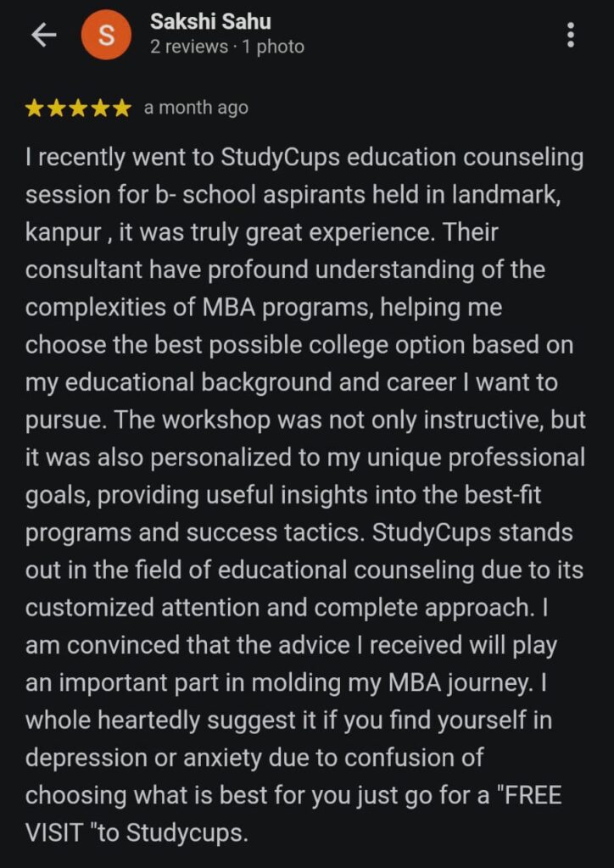614x868 pixels.
Task: Click the third yellow rating star
Action: [x=79, y=108]
